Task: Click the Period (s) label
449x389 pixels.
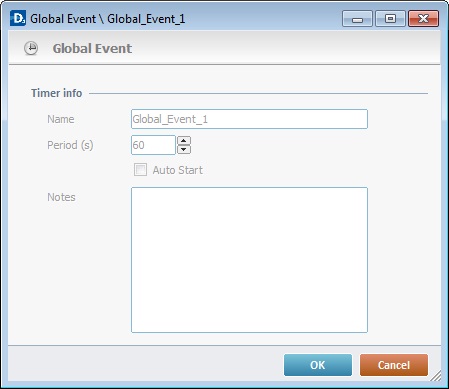Action: point(70,145)
